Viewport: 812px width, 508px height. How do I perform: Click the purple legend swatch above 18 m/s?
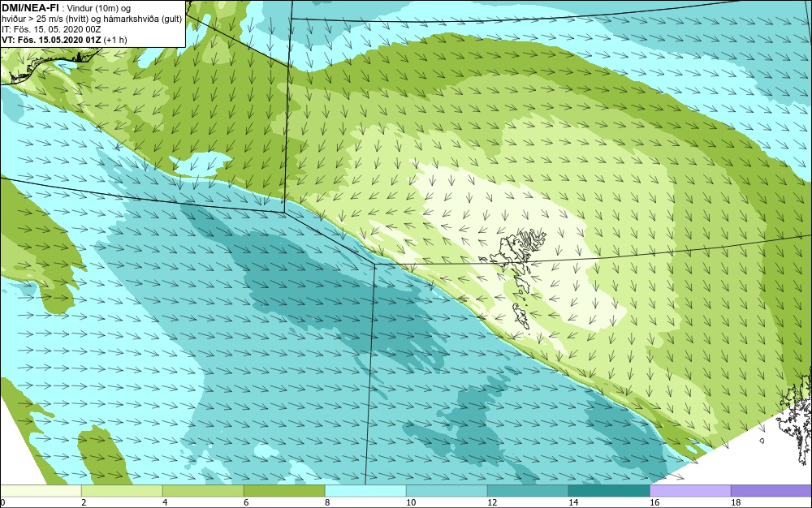point(771,491)
